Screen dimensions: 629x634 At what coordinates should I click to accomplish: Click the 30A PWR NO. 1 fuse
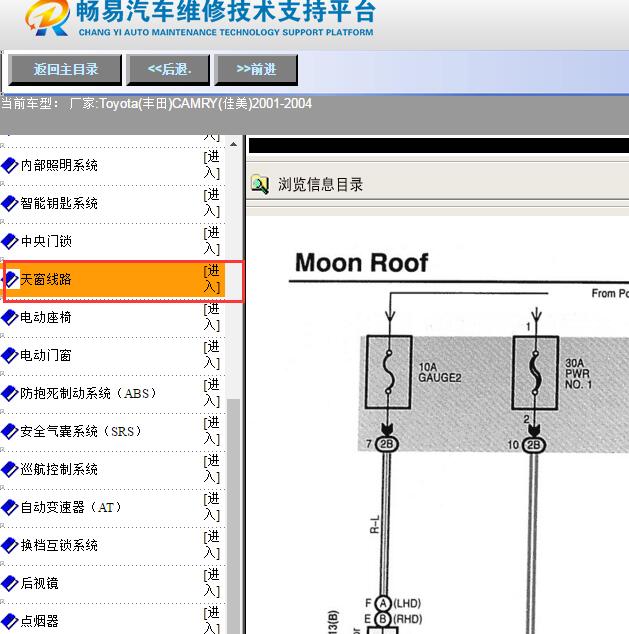(535, 372)
